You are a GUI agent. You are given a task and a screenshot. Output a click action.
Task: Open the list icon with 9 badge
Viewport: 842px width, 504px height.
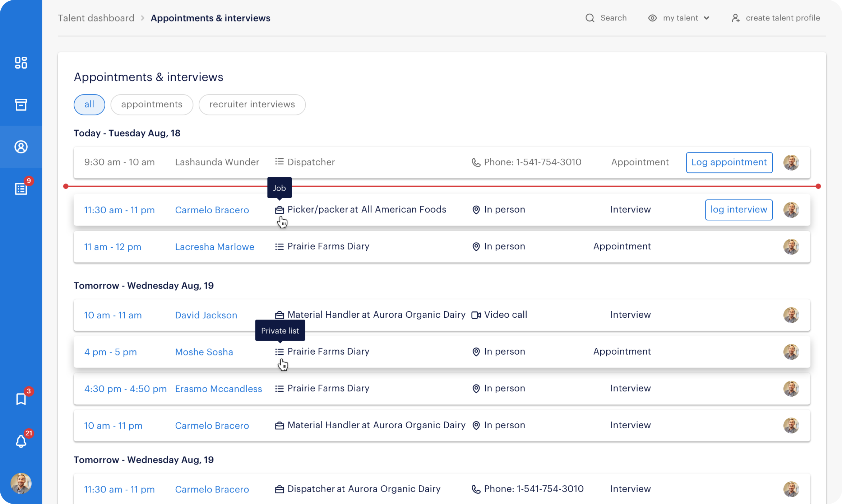tap(21, 189)
